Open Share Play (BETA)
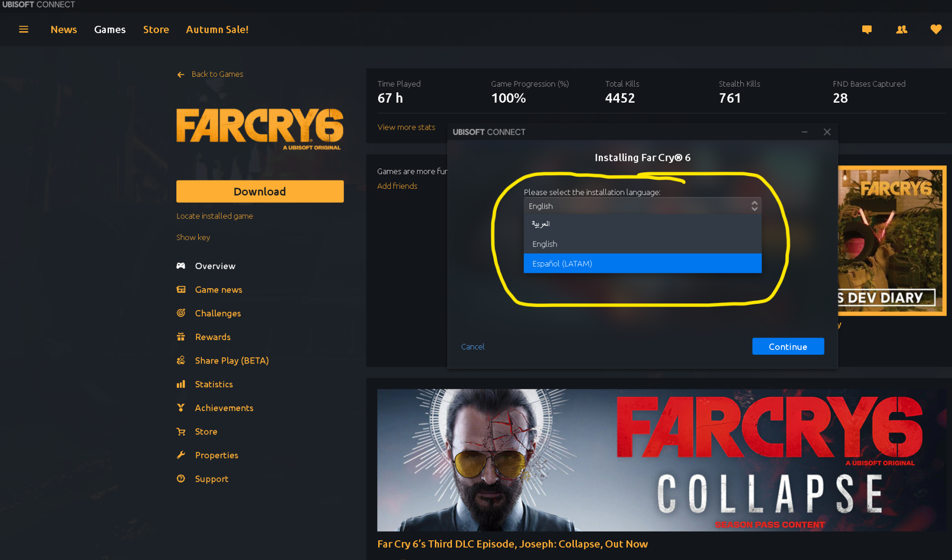The image size is (952, 560). click(x=232, y=360)
